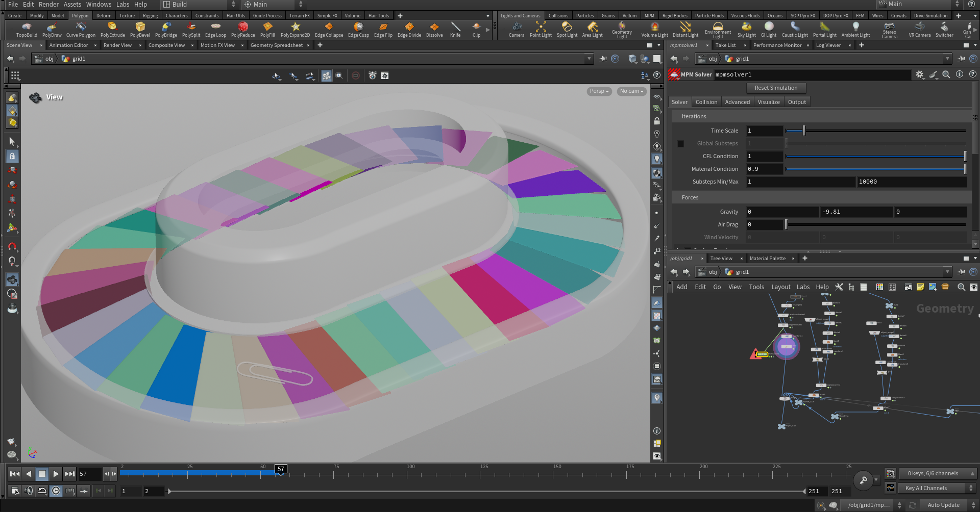Viewport: 980px width, 512px height.
Task: Select the Edge Collapse tool
Action: (x=329, y=30)
